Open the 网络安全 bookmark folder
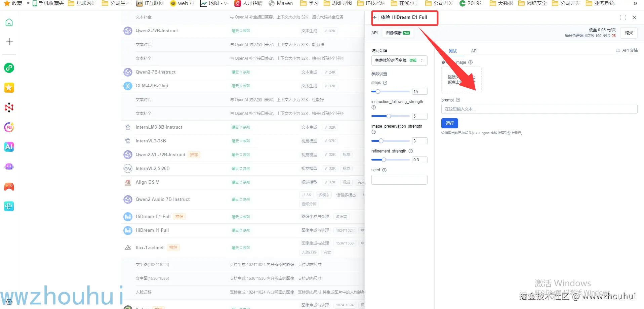 [x=532, y=3]
